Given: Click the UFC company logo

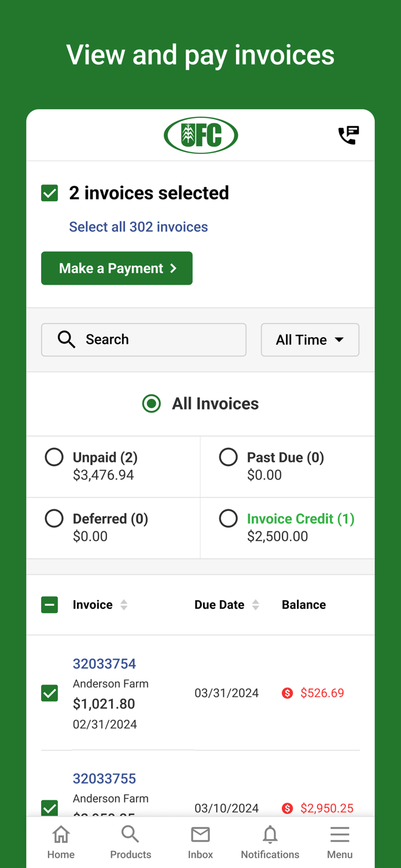Looking at the screenshot, I should [201, 135].
